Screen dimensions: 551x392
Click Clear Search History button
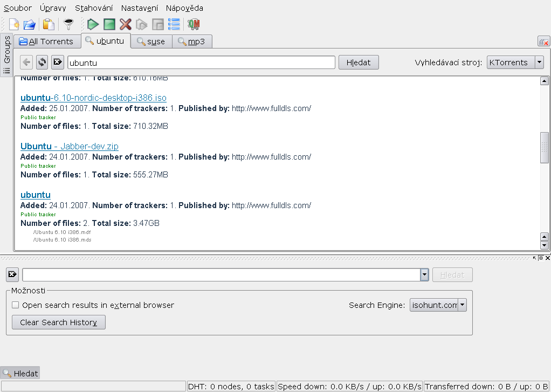tap(59, 322)
